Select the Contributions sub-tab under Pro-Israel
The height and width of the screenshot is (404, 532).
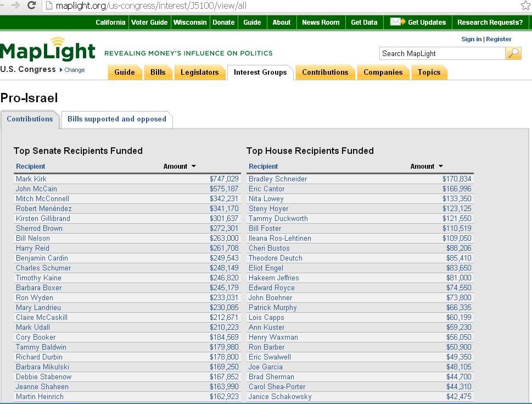click(30, 119)
